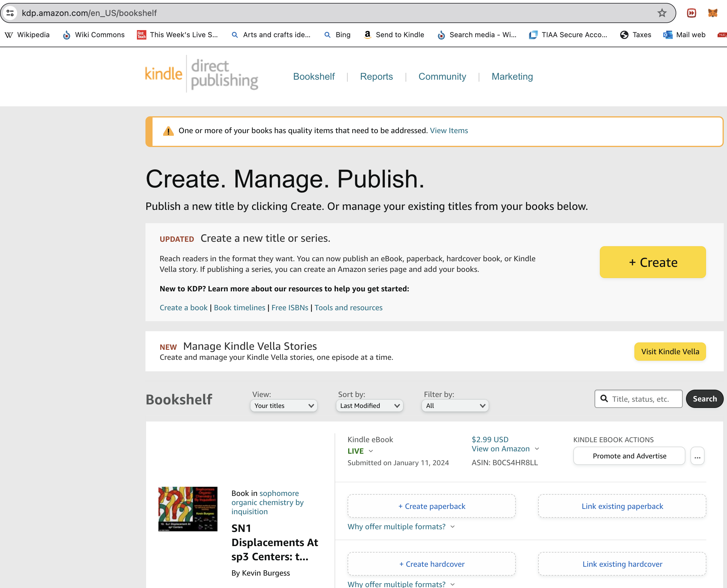Viewport: 727px width, 588px height.
Task: Open the Create a book link
Action: pyautogui.click(x=184, y=308)
